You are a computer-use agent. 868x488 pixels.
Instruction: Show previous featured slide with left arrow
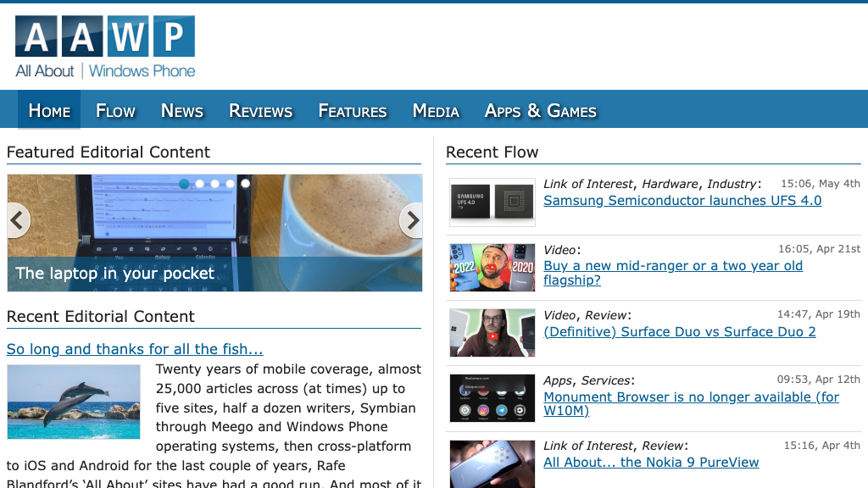18,220
